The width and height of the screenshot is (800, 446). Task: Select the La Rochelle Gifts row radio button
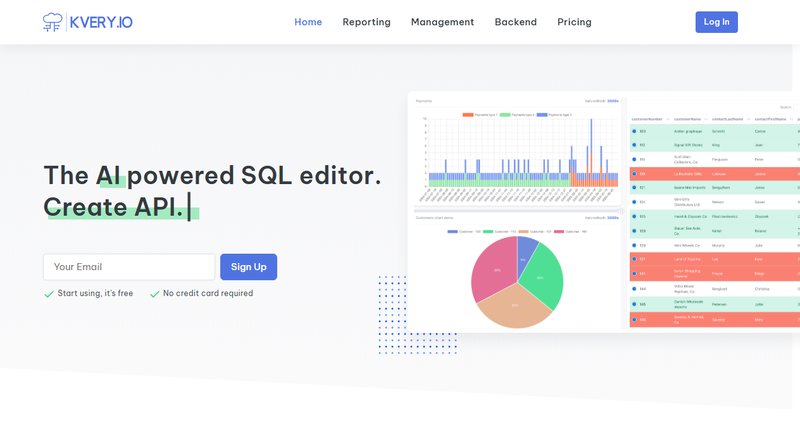click(634, 173)
